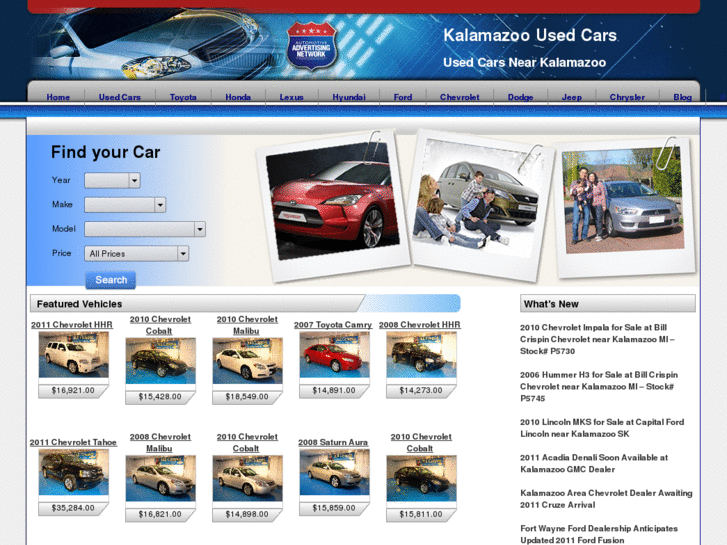Open the All Prices dropdown
727x545 pixels.
coord(136,253)
